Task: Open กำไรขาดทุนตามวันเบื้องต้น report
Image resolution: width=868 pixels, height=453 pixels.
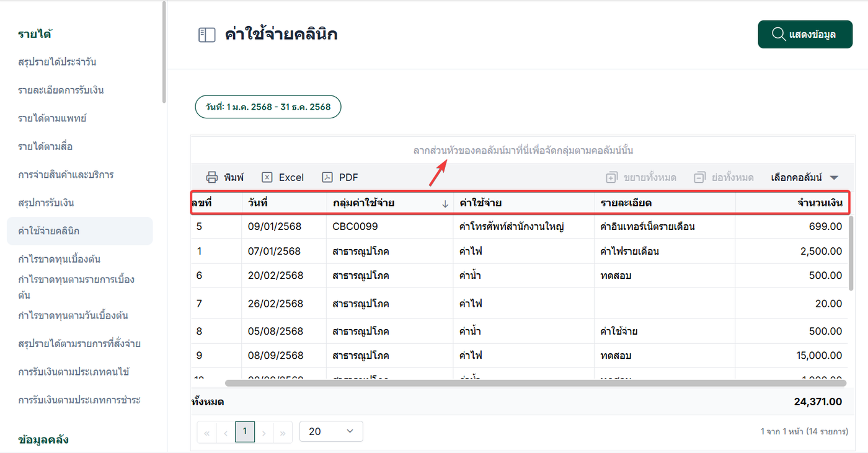Action: click(x=73, y=315)
